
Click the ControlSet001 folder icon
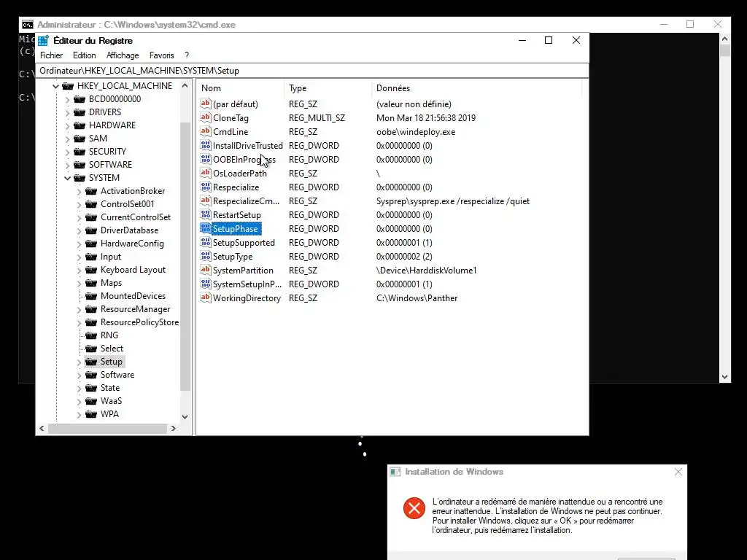pyautogui.click(x=91, y=204)
